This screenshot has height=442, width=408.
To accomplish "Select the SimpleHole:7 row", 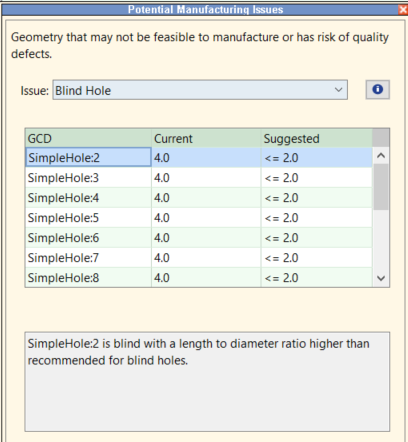I will 199,258.
